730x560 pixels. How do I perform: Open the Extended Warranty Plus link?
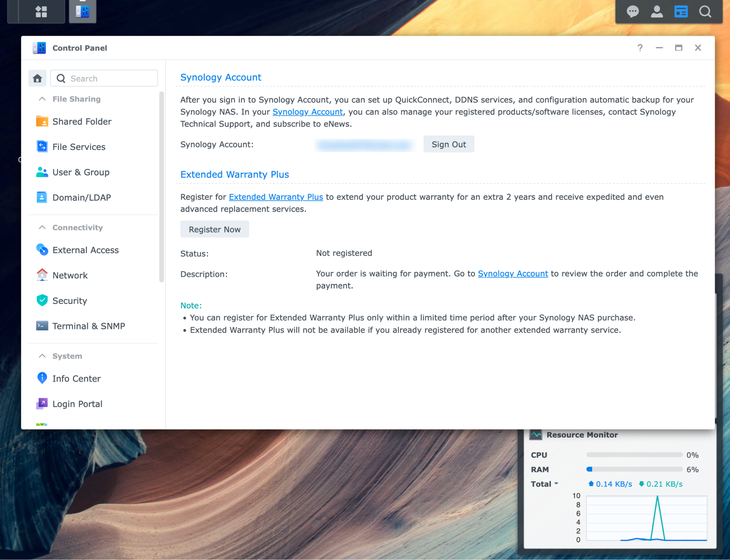point(276,197)
